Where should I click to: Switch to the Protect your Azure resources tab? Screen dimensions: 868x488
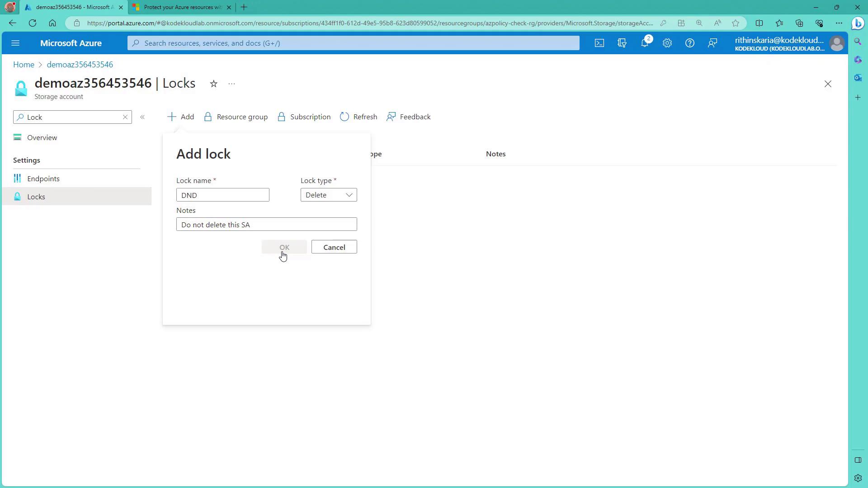pyautogui.click(x=181, y=7)
